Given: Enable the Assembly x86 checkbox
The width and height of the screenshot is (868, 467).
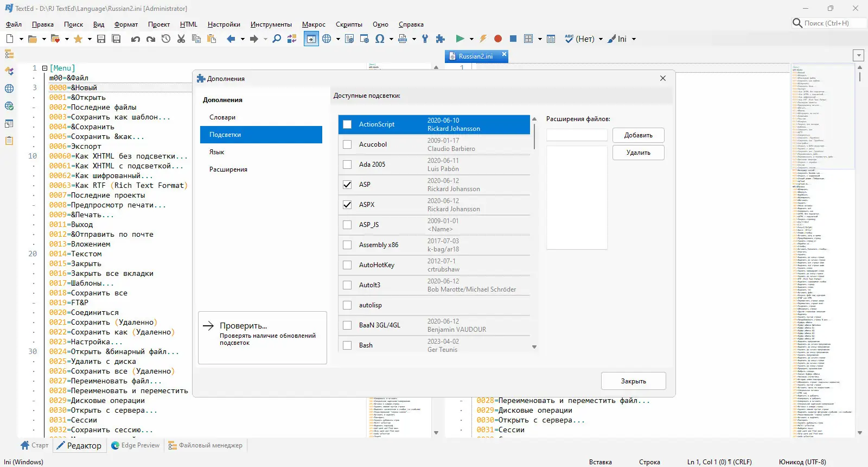Looking at the screenshot, I should [x=347, y=245].
